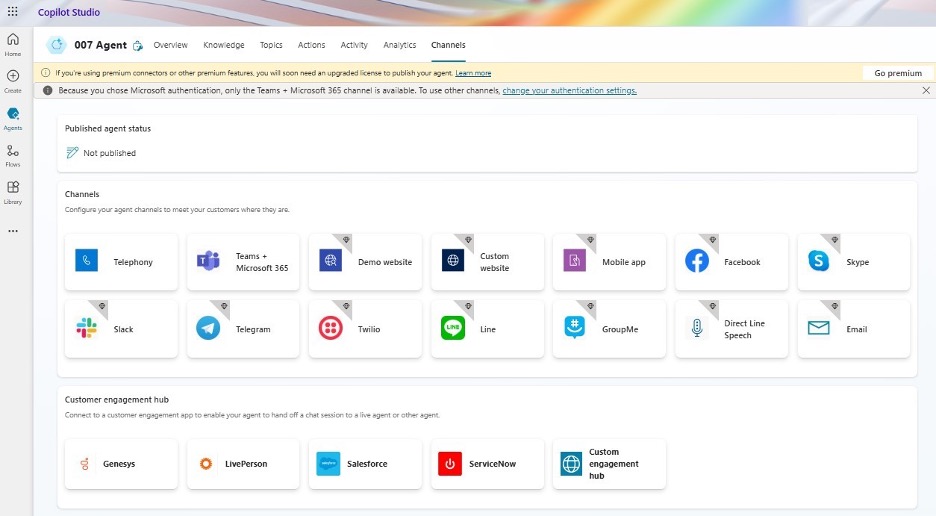
Task: Click the info icon in the premium banner
Action: [x=45, y=73]
